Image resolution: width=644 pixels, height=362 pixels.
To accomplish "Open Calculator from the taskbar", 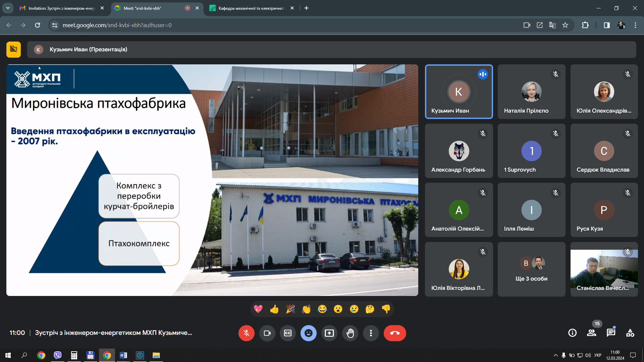I will 74,355.
